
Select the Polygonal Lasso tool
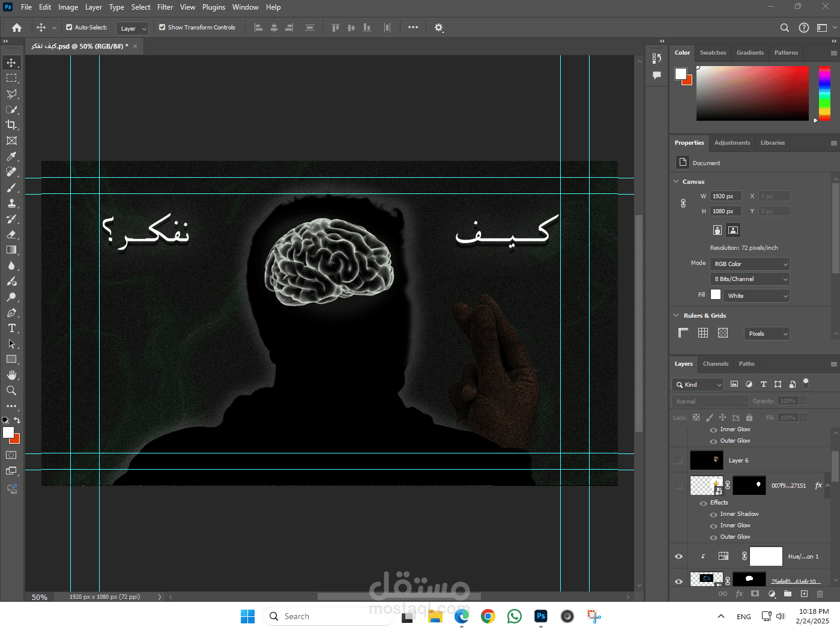(11, 94)
